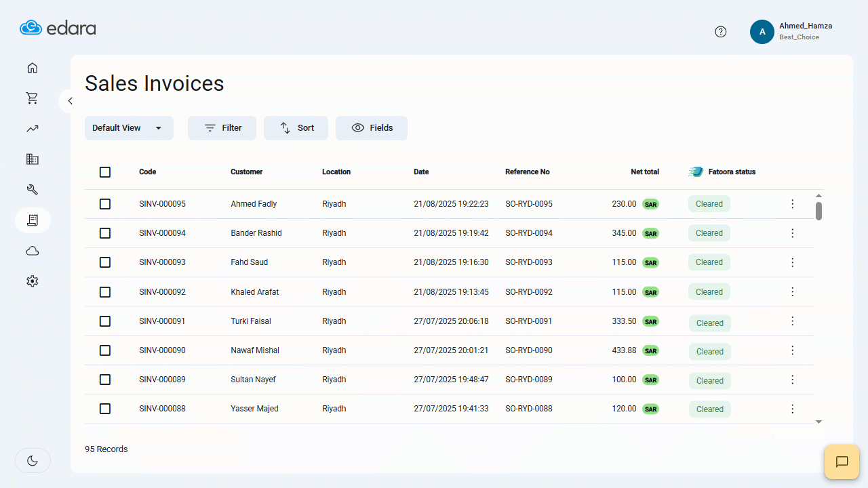868x488 pixels.
Task: Open the Sort options
Action: 296,128
